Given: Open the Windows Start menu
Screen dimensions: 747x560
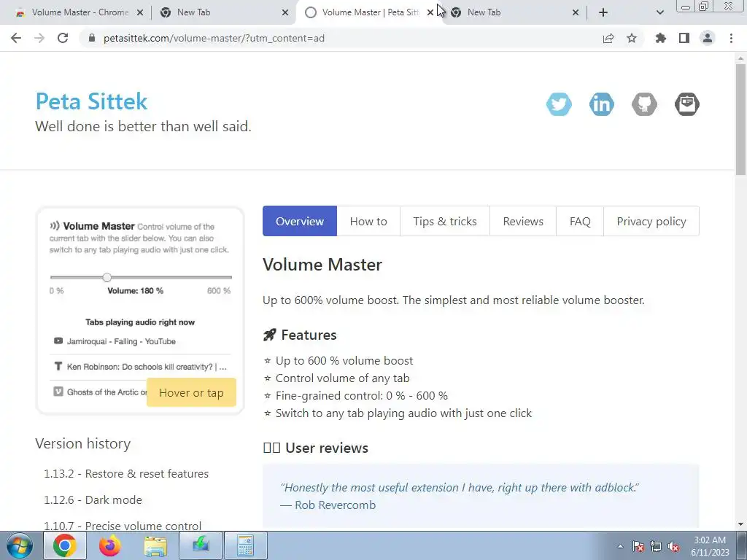Looking at the screenshot, I should click(20, 545).
